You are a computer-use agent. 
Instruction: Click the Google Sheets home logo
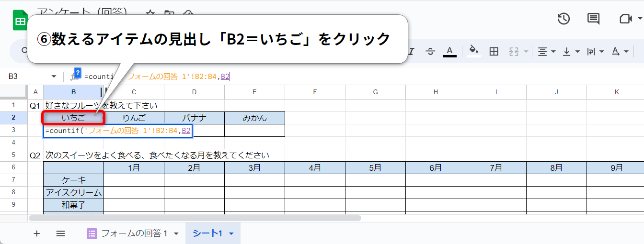click(x=20, y=22)
